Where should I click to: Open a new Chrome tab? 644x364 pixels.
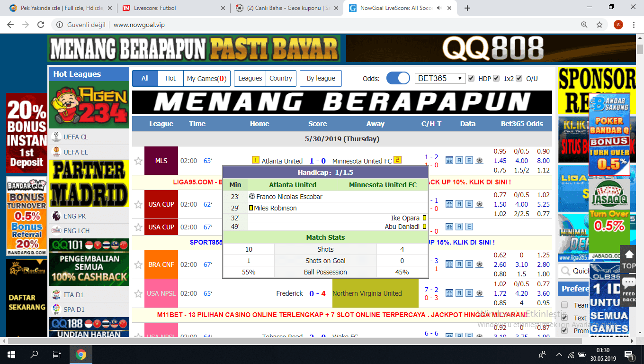point(467,8)
